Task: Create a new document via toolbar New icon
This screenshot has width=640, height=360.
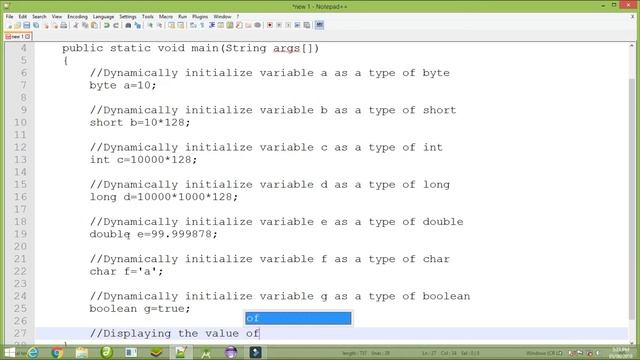Action: pyautogui.click(x=9, y=25)
